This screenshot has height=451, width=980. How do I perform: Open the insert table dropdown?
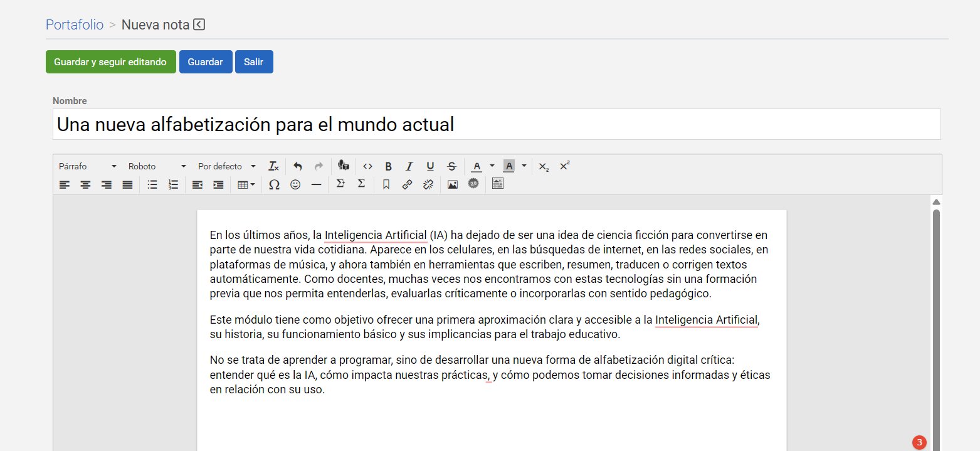click(x=246, y=184)
